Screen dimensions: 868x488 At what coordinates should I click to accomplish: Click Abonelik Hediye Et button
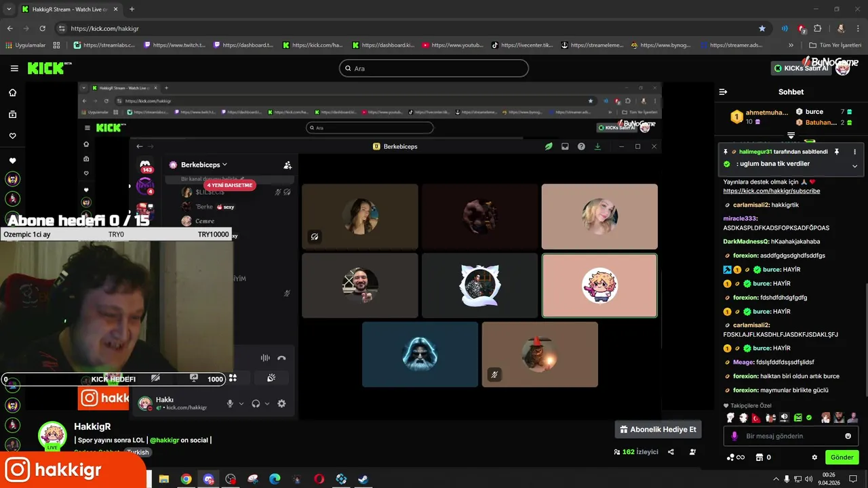(x=658, y=429)
